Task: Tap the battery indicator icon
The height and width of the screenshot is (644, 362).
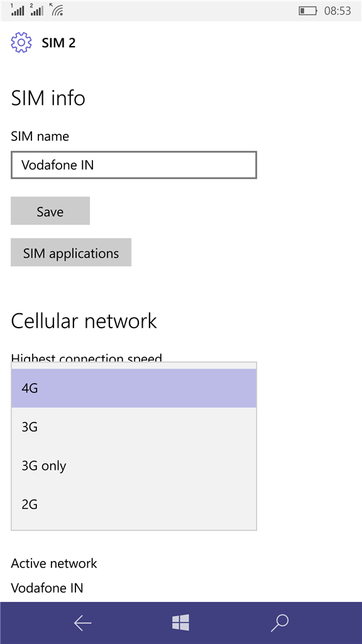Action: pyautogui.click(x=308, y=11)
